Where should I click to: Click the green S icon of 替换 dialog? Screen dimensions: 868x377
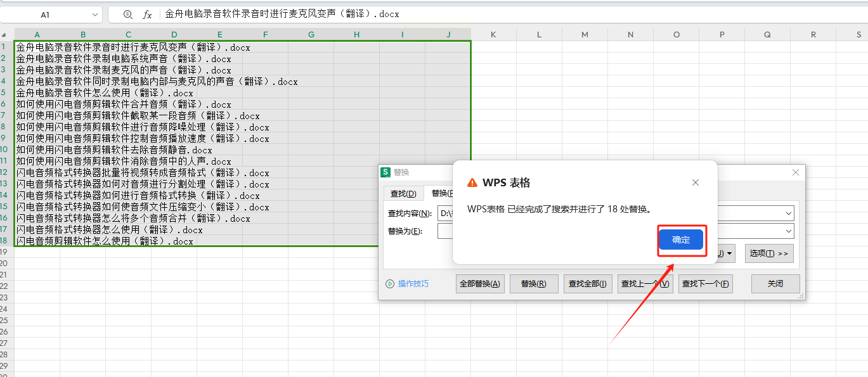click(x=385, y=172)
